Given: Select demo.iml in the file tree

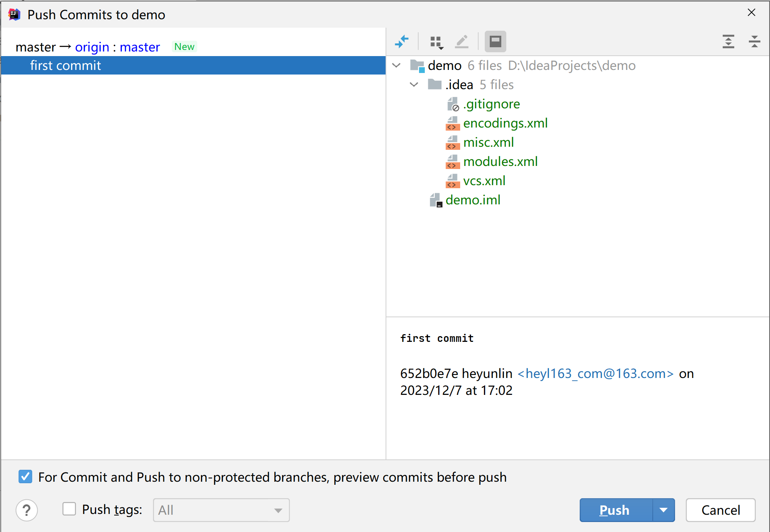Looking at the screenshot, I should 473,200.
